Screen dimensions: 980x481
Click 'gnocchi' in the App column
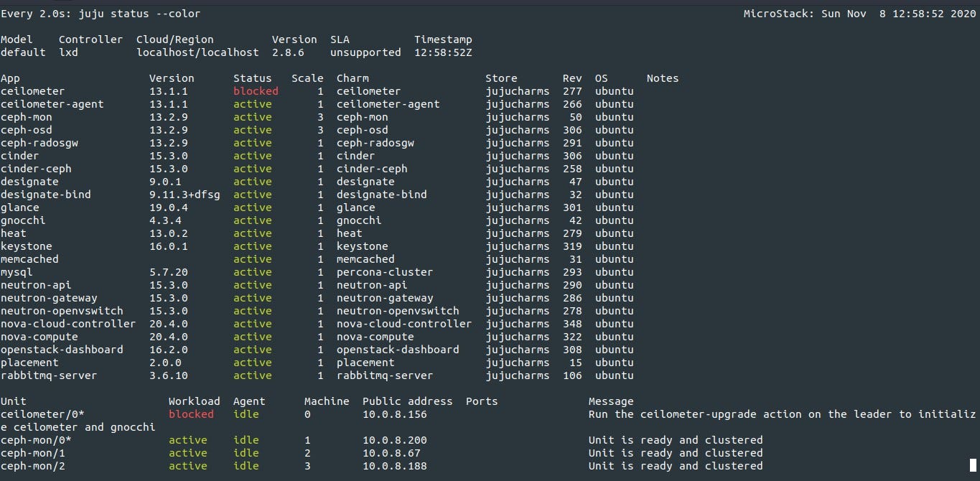pyautogui.click(x=23, y=220)
